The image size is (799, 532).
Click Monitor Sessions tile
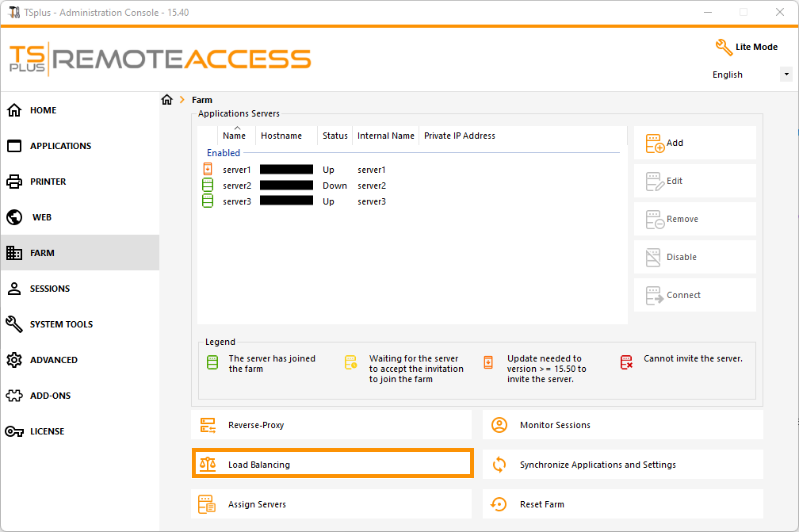click(623, 425)
